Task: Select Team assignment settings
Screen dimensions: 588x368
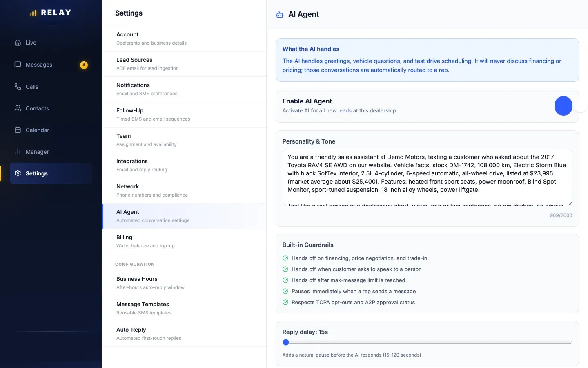Action: tap(184, 140)
